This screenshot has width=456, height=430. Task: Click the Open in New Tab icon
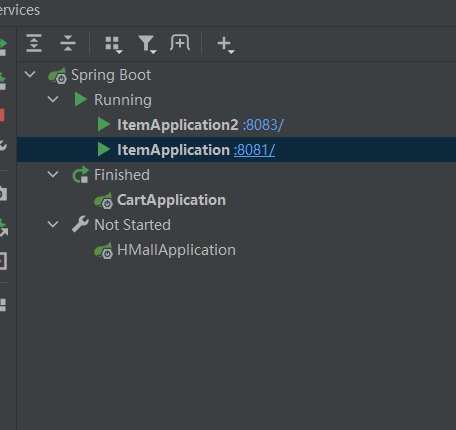click(x=180, y=43)
